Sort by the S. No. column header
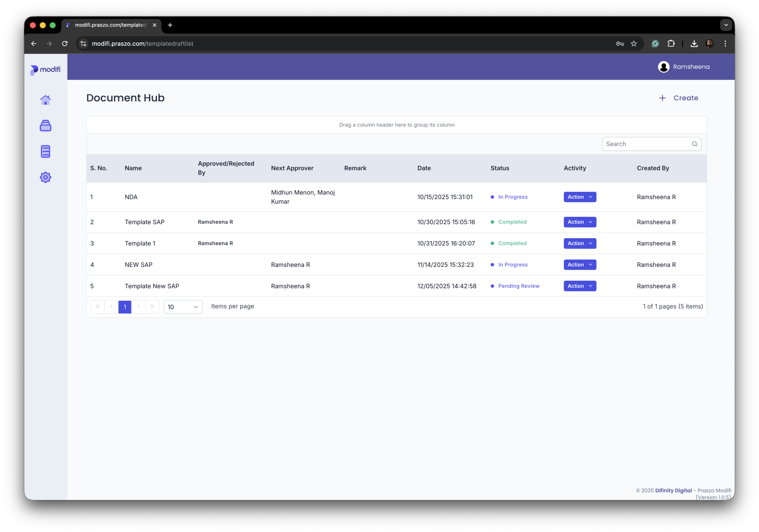 [x=99, y=168]
